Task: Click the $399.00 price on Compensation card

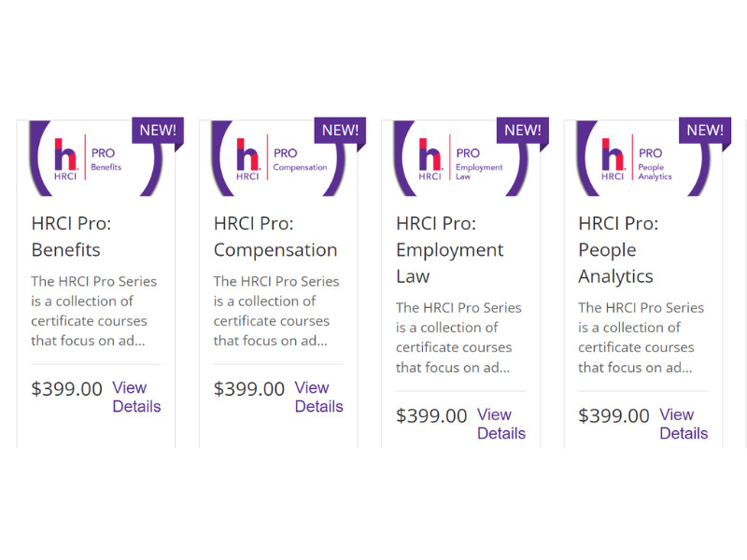Action: [249, 389]
